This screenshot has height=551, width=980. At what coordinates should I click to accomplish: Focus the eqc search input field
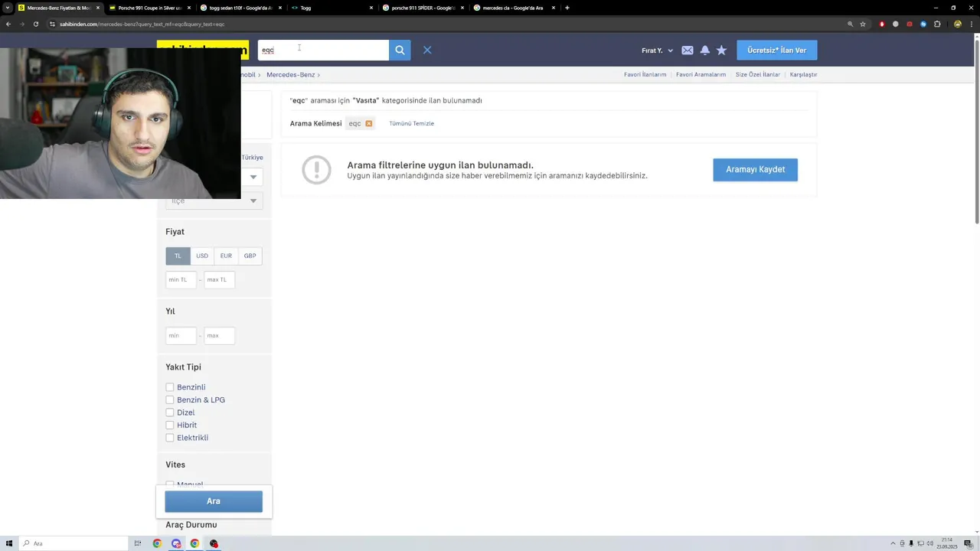[x=323, y=51]
